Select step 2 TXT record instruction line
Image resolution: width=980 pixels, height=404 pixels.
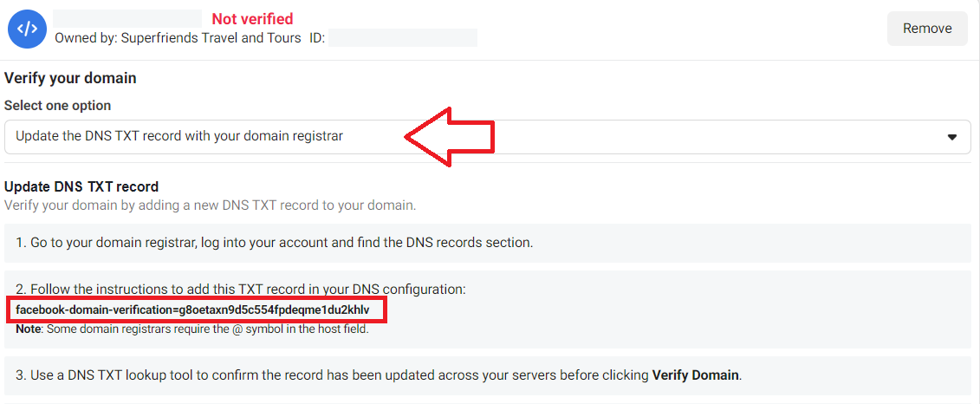[241, 289]
